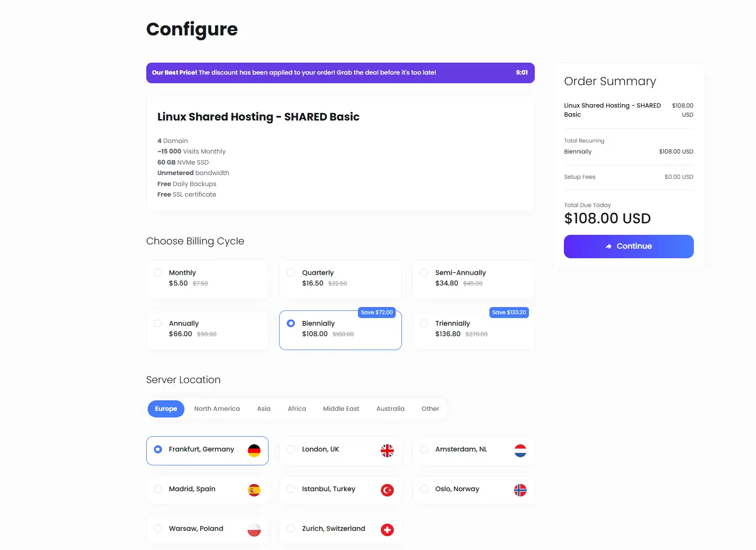The width and height of the screenshot is (756, 550).
Task: Click the Norway flag icon
Action: coord(520,490)
